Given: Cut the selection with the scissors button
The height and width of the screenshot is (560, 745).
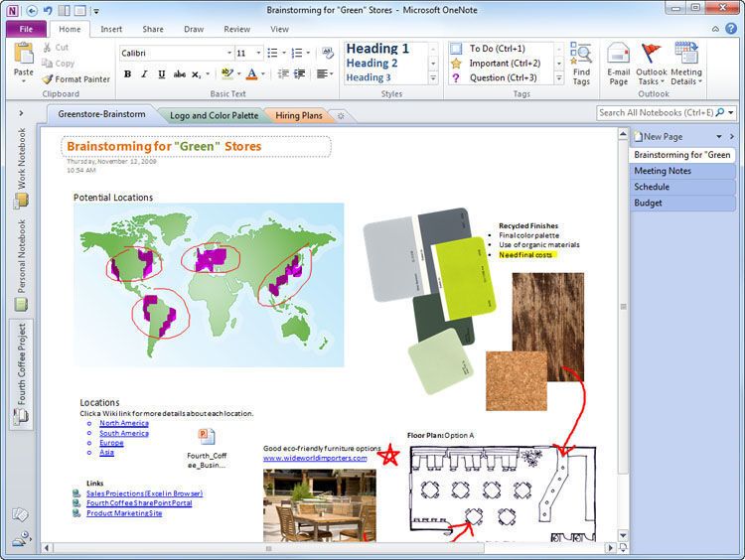Looking at the screenshot, I should click(x=56, y=48).
